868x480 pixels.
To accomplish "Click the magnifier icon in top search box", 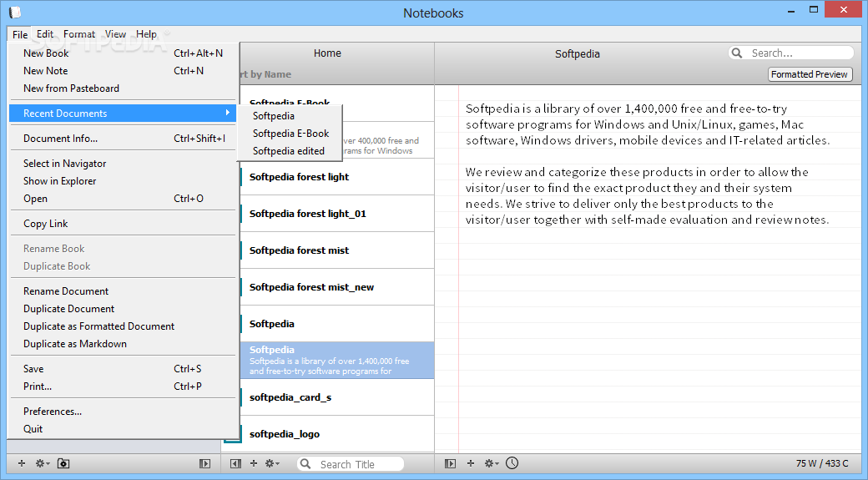I will 737,53.
